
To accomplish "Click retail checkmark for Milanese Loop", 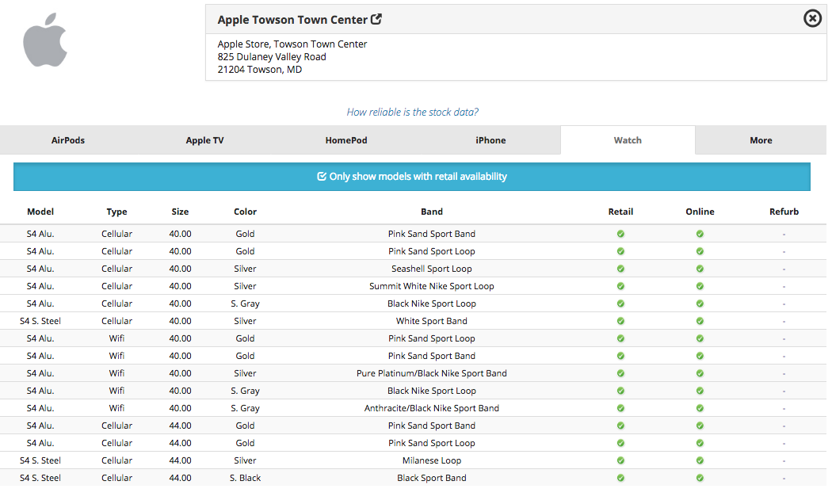I will point(620,460).
